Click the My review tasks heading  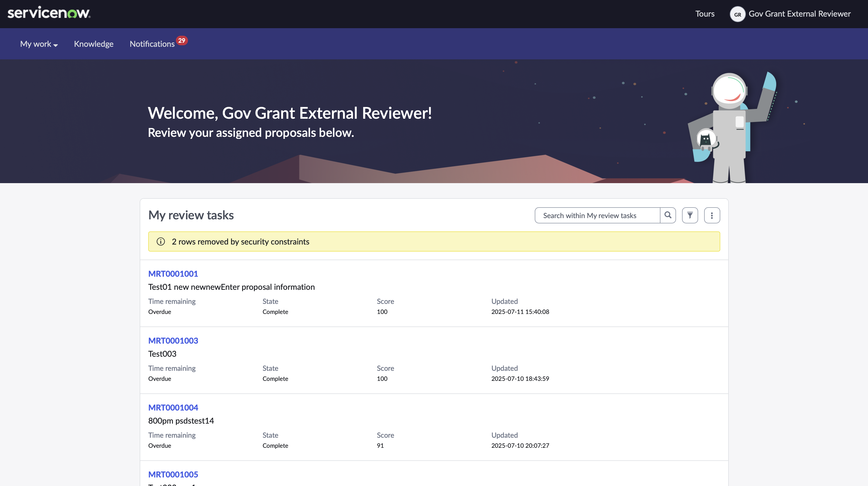pos(191,215)
